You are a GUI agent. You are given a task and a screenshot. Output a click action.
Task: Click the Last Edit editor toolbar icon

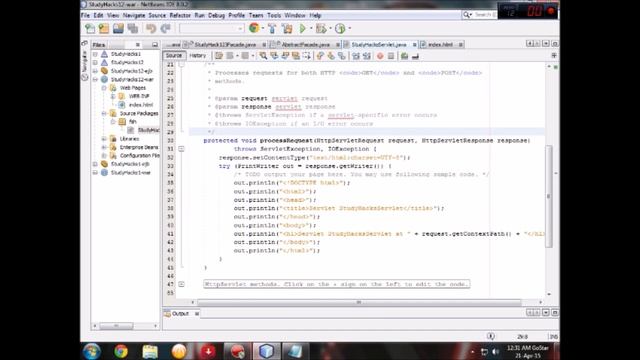[219, 56]
